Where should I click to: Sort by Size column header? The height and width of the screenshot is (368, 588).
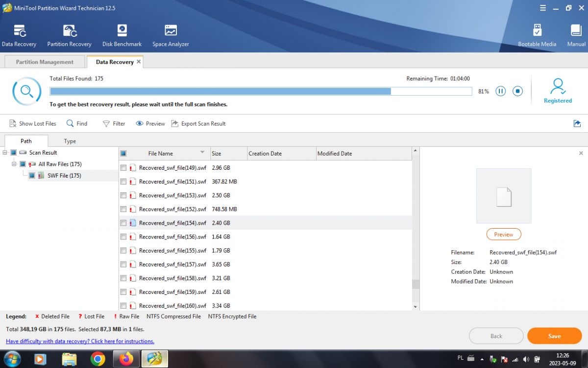(229, 154)
